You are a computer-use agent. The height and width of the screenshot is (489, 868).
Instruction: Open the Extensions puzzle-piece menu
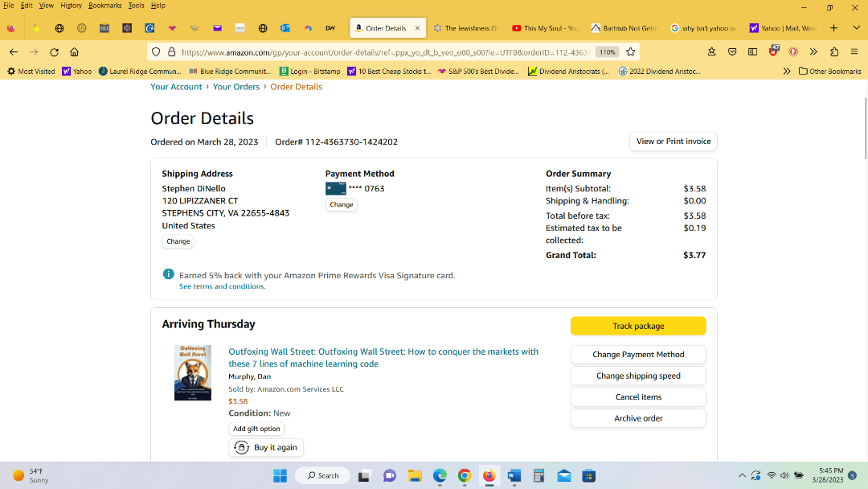coord(834,52)
